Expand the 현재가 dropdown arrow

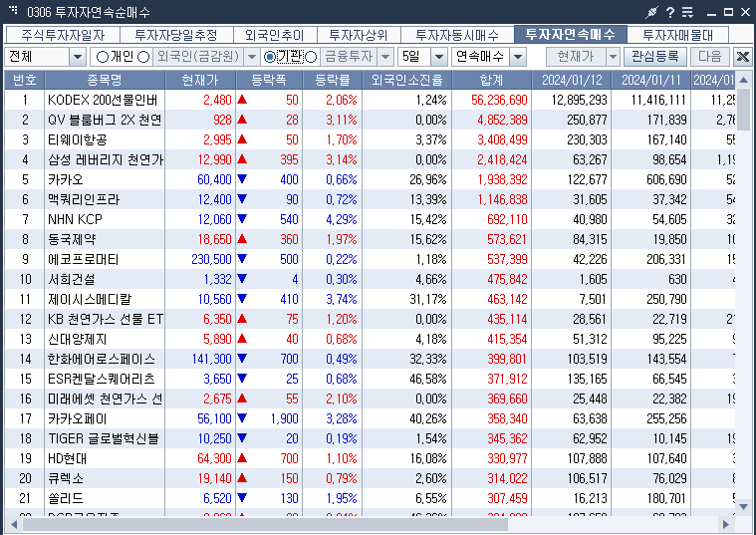click(613, 57)
